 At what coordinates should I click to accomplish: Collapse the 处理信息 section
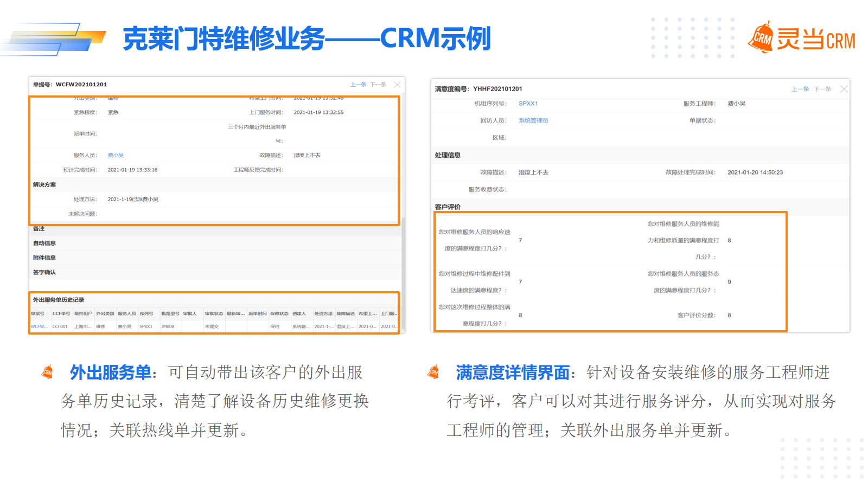click(x=448, y=155)
